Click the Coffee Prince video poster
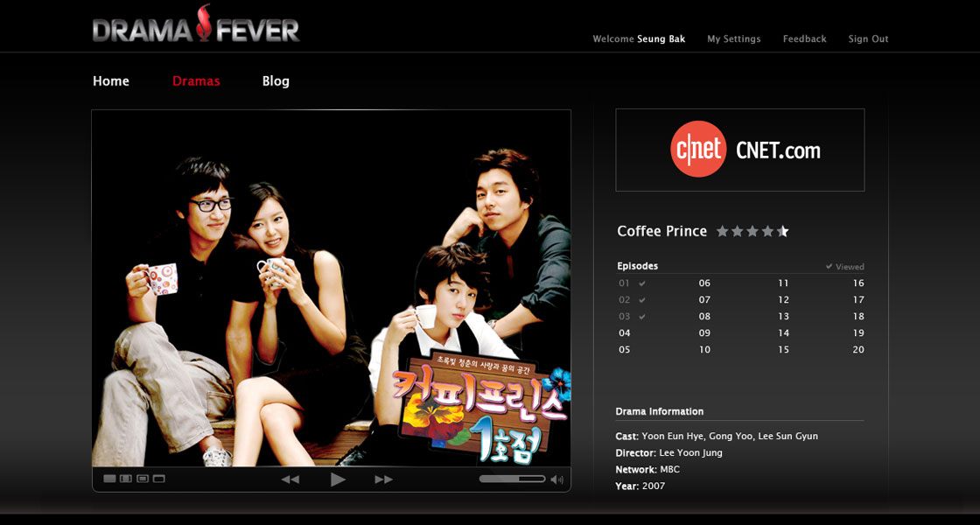The image size is (980, 525). point(332,288)
